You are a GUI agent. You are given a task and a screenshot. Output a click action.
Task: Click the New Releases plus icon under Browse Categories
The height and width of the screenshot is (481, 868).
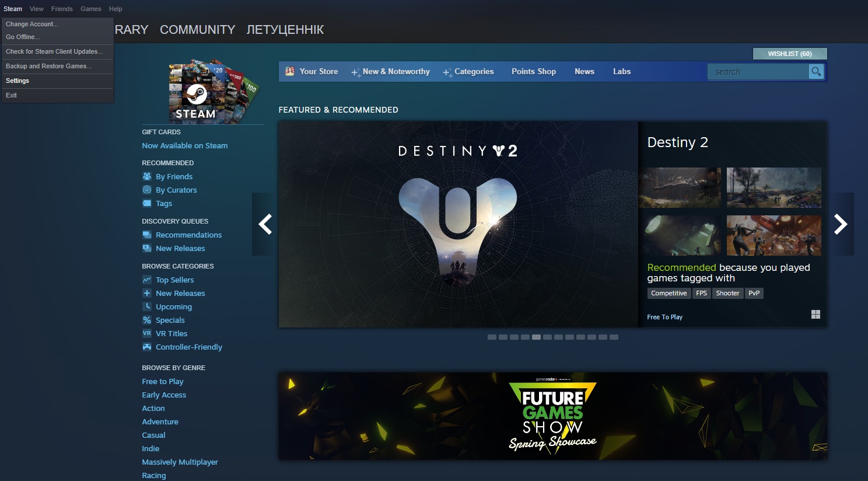[x=147, y=293]
